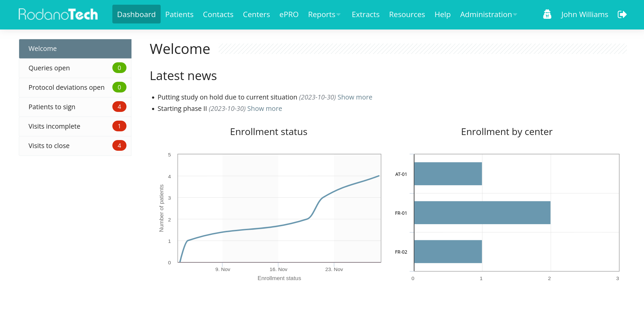Open the Extracts page
This screenshot has height=327, width=644.
click(x=365, y=14)
